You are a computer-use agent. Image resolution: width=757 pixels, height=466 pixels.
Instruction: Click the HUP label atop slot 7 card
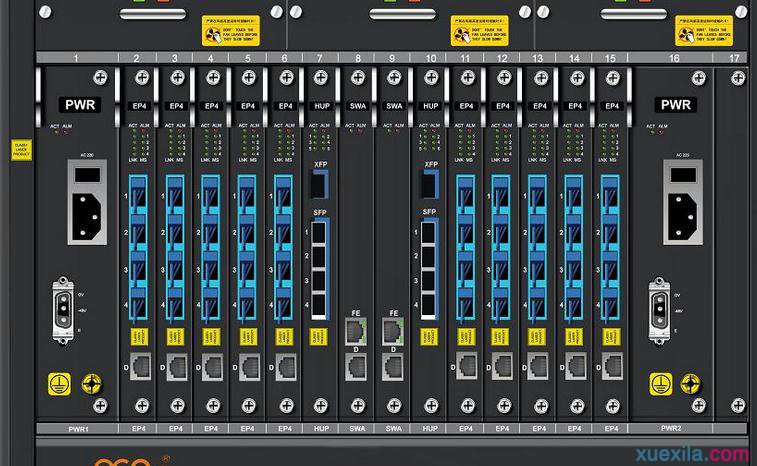point(320,104)
